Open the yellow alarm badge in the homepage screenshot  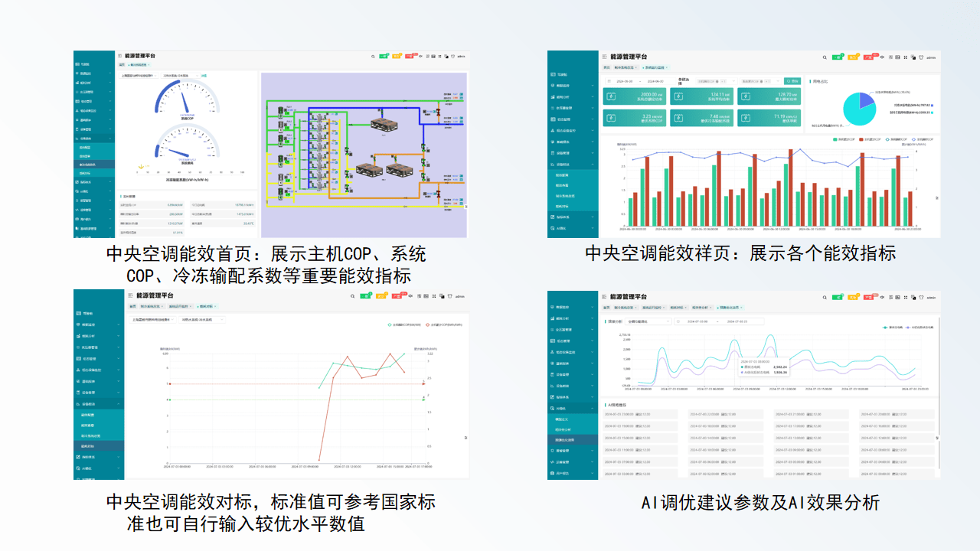click(397, 56)
